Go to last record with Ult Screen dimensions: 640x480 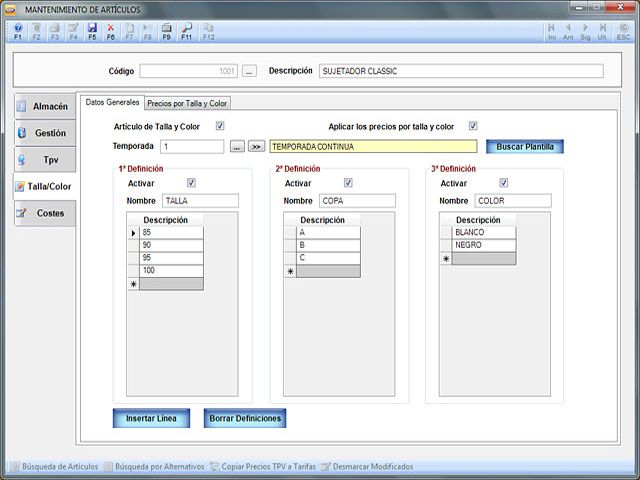[x=602, y=31]
